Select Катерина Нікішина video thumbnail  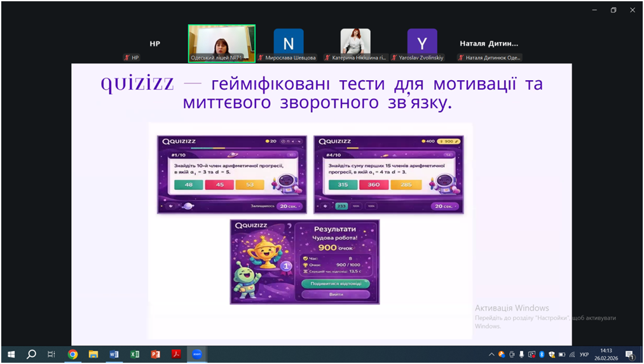[x=355, y=43]
